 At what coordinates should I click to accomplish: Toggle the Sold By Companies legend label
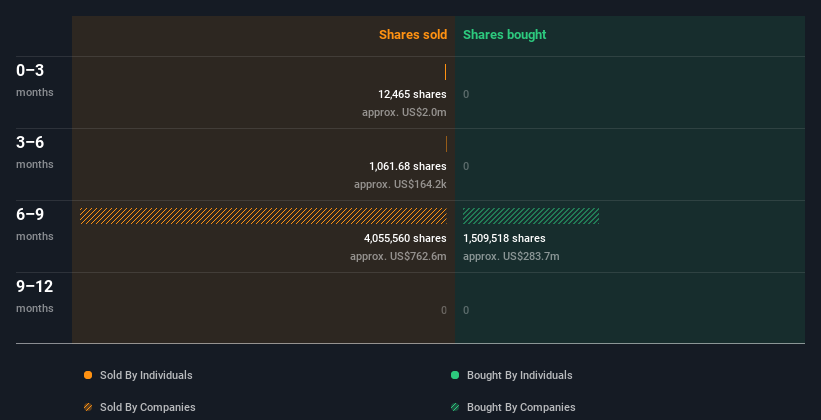(x=148, y=407)
